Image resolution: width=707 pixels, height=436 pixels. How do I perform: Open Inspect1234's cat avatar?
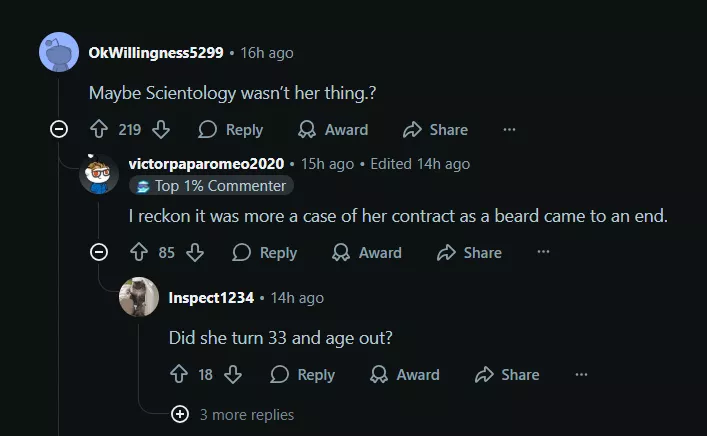click(139, 297)
